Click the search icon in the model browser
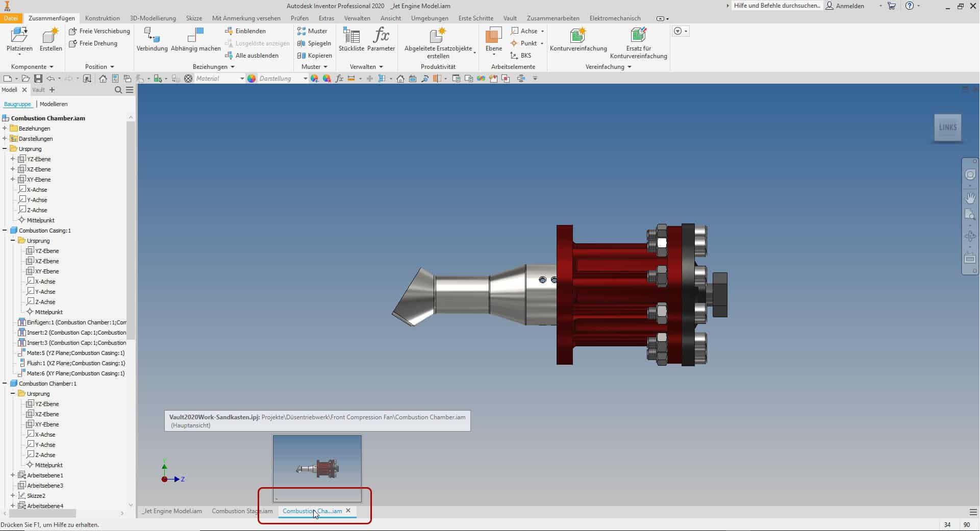 118,90
